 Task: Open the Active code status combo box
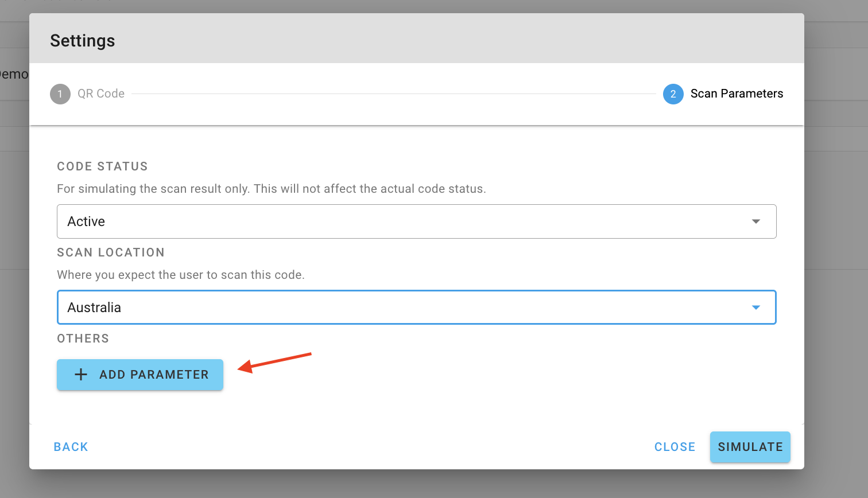click(417, 221)
